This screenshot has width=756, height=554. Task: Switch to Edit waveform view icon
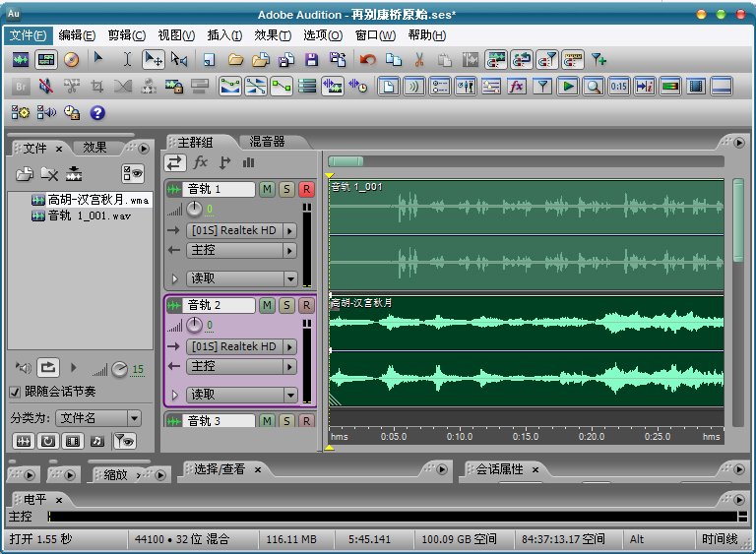[21, 60]
